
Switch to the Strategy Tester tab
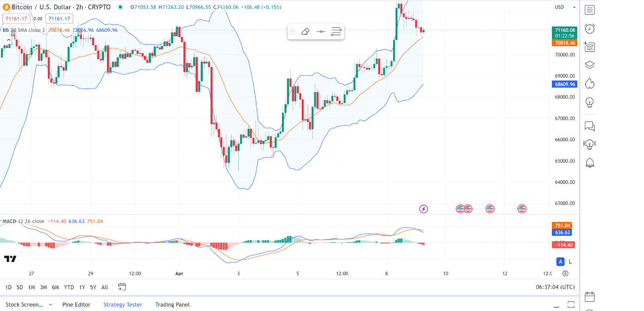[123, 305]
